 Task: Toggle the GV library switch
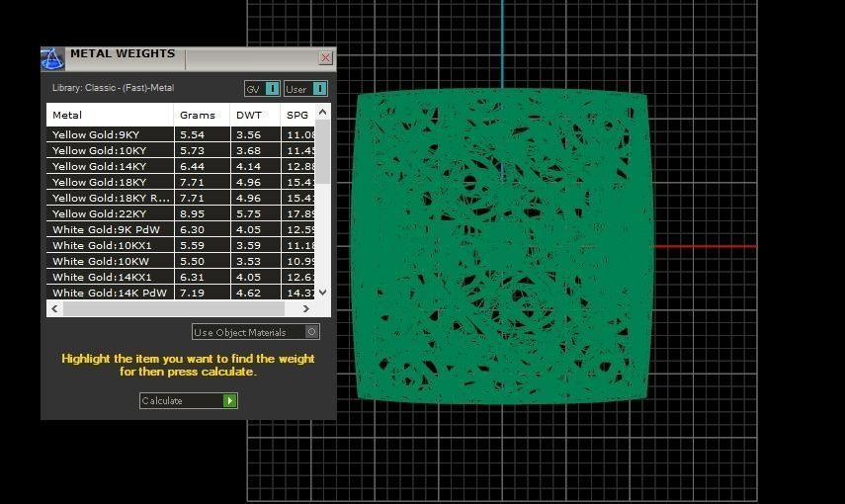262,88
